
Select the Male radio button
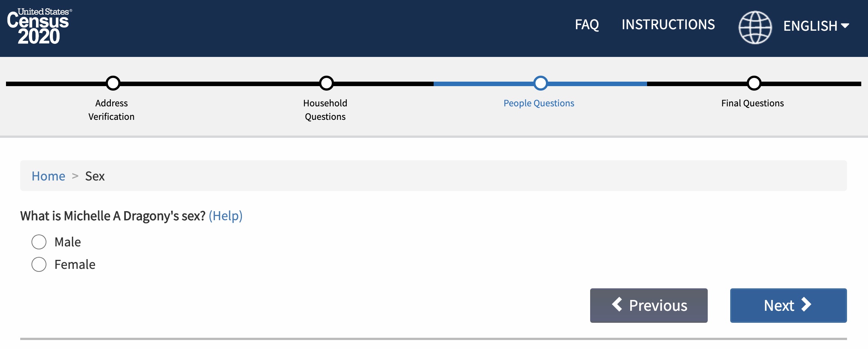click(39, 242)
